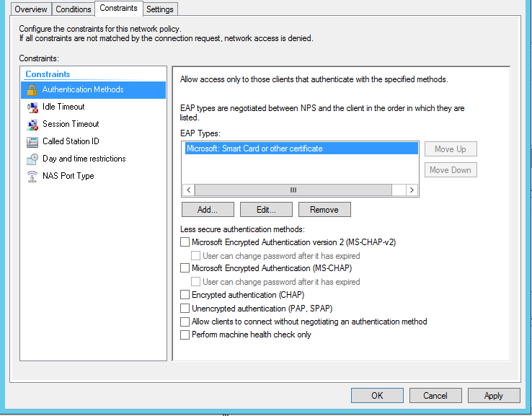The height and width of the screenshot is (416, 532).
Task: Click the Authentication Methods padlock icon
Action: (32, 90)
